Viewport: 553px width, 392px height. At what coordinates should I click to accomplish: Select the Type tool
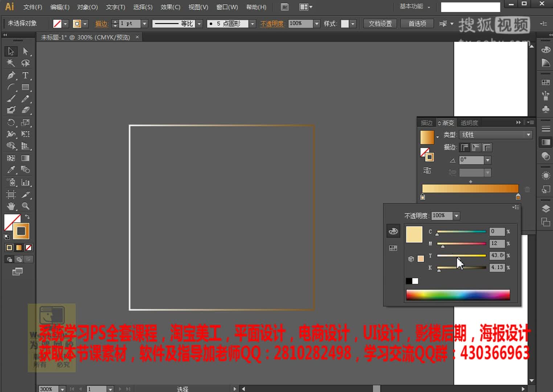point(25,75)
